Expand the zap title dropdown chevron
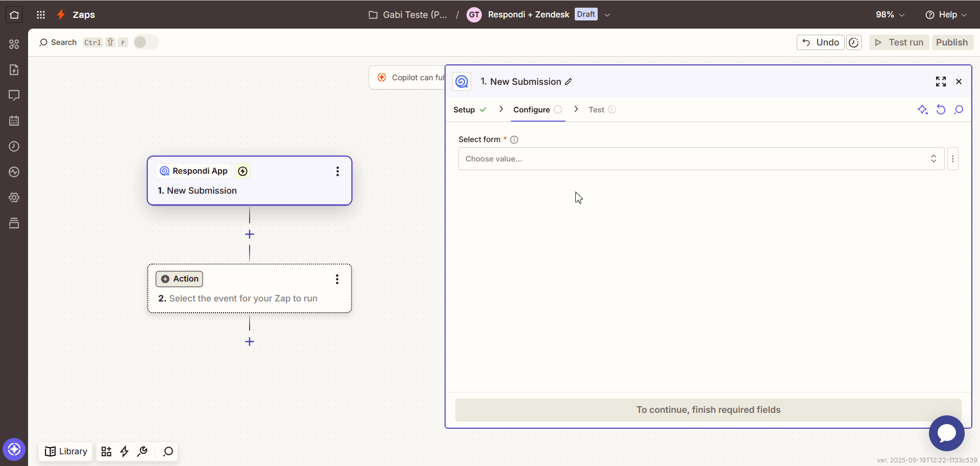Screen dimensions: 980x466 607,15
